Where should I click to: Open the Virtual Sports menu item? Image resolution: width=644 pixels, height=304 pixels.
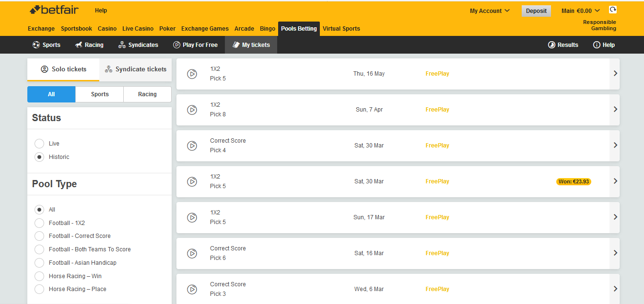(341, 29)
